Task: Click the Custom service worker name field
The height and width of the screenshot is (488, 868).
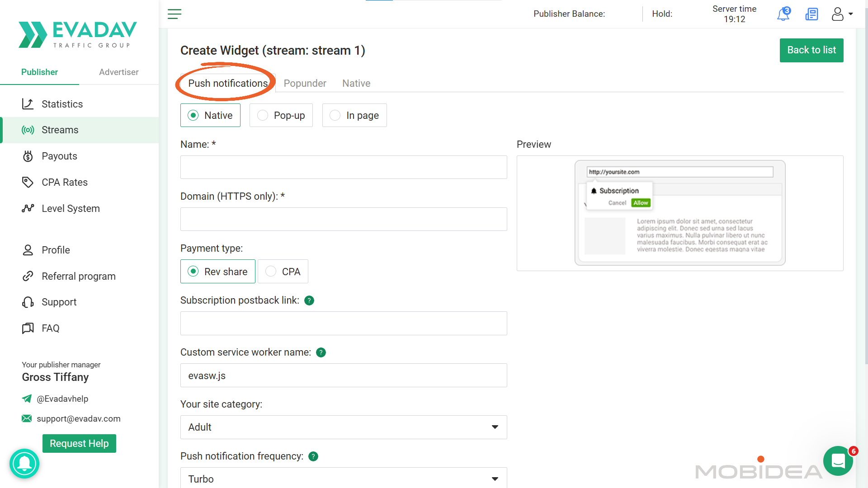Action: click(x=344, y=375)
